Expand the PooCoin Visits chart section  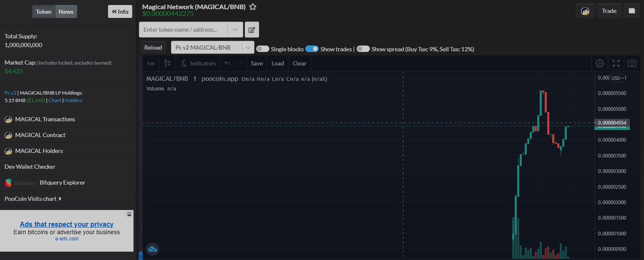[x=33, y=198]
